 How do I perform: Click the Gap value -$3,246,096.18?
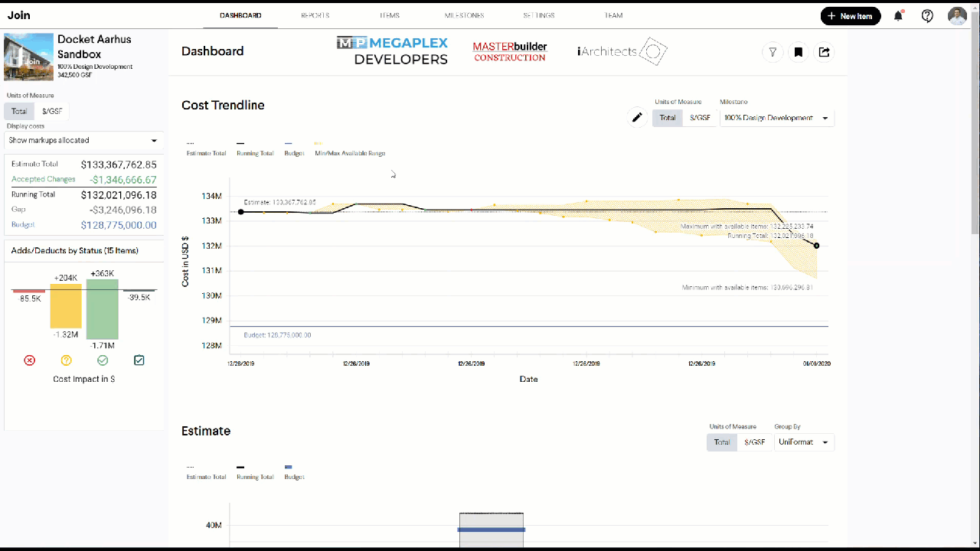click(x=122, y=210)
